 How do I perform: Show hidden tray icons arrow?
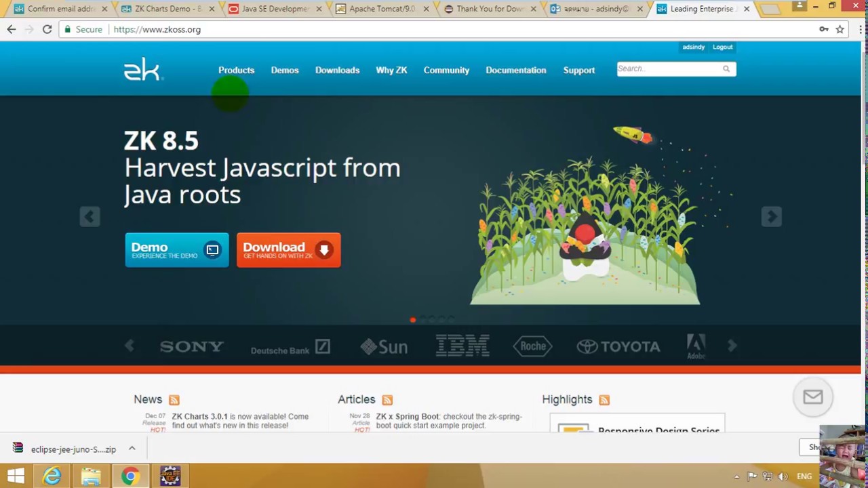(x=737, y=476)
